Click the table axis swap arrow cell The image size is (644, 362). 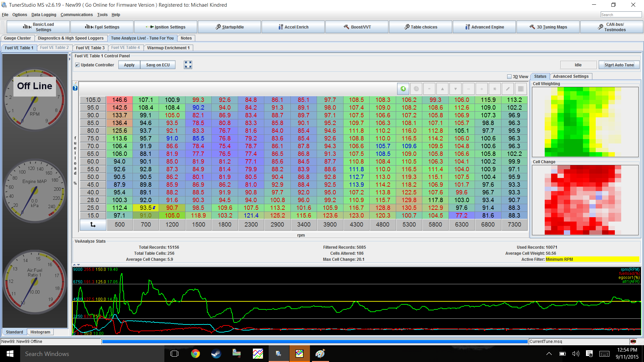pyautogui.click(x=93, y=225)
